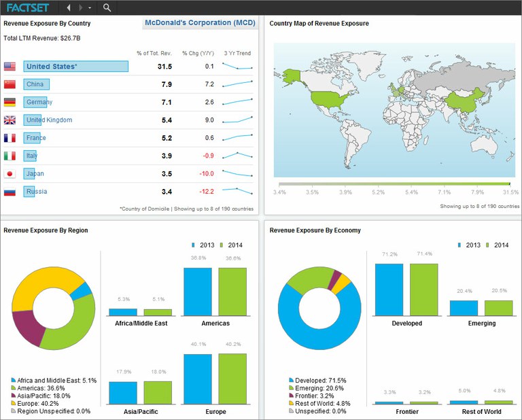Click the 2013 legend swatch in Economy chart
The height and width of the screenshot is (420, 522).
coord(459,245)
